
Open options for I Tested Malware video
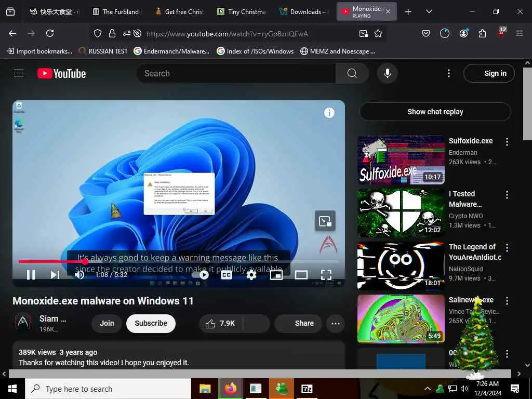(x=507, y=195)
